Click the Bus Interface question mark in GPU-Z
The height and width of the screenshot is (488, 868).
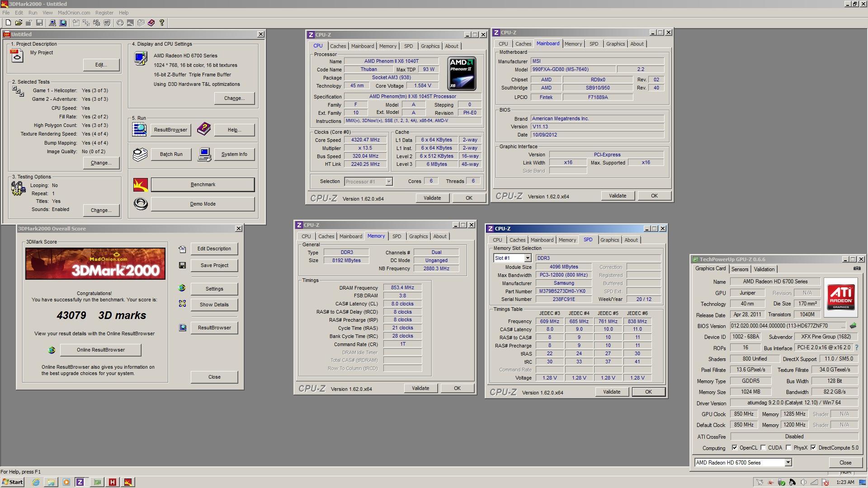[x=856, y=347]
